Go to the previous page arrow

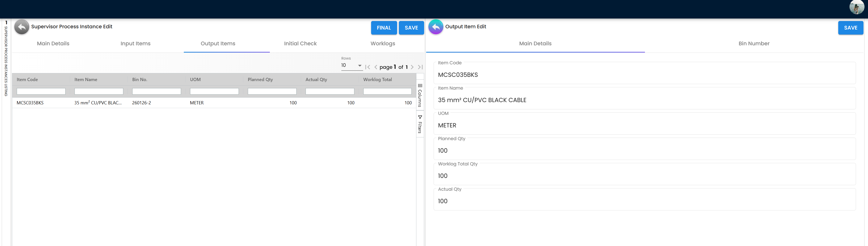point(376,67)
